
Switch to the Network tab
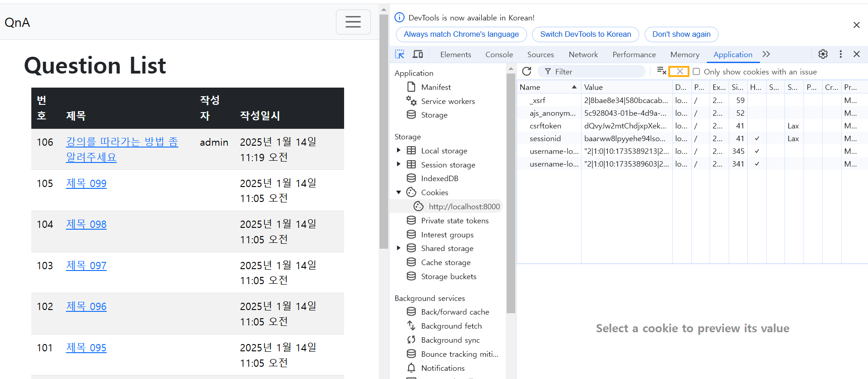(x=583, y=54)
